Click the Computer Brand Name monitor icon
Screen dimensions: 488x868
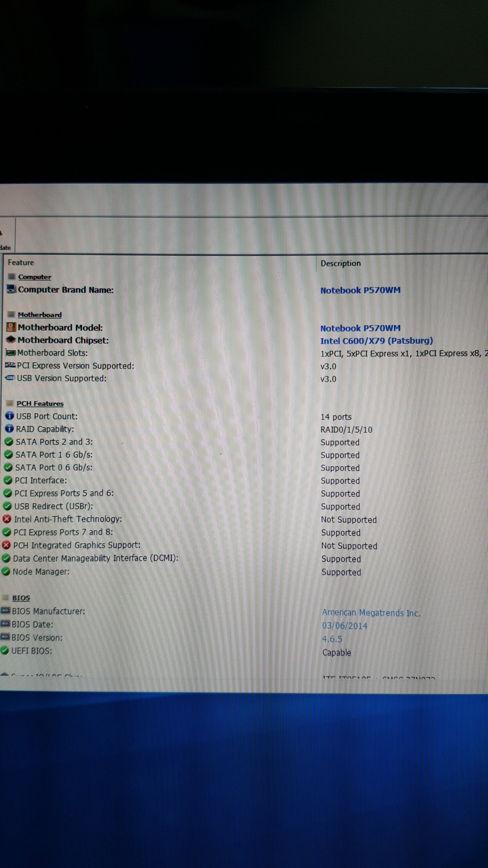11,289
